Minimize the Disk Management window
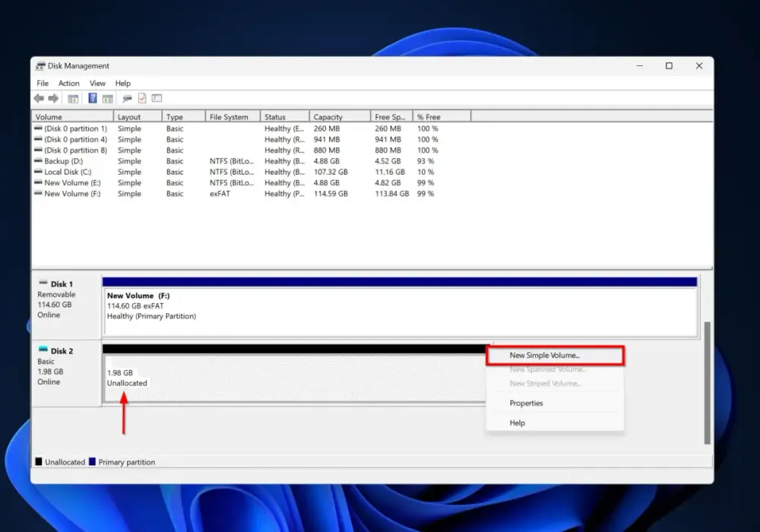Image resolution: width=760 pixels, height=532 pixels. (x=640, y=66)
